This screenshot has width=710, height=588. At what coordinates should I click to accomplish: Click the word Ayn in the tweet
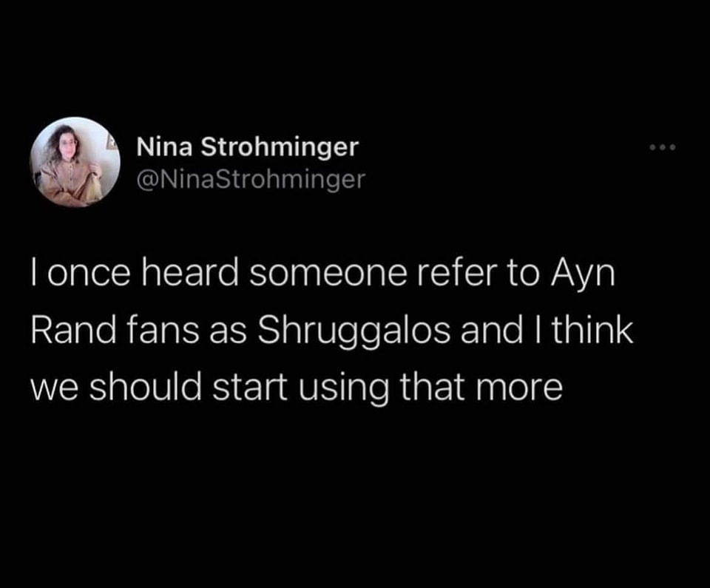(x=584, y=274)
